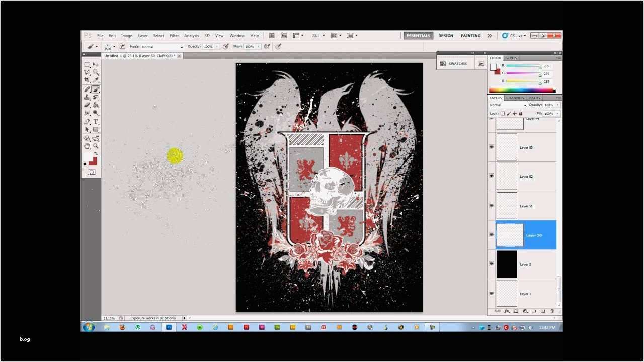Image resolution: width=644 pixels, height=362 pixels.
Task: Switch to the Styles tab
Action: click(512, 58)
